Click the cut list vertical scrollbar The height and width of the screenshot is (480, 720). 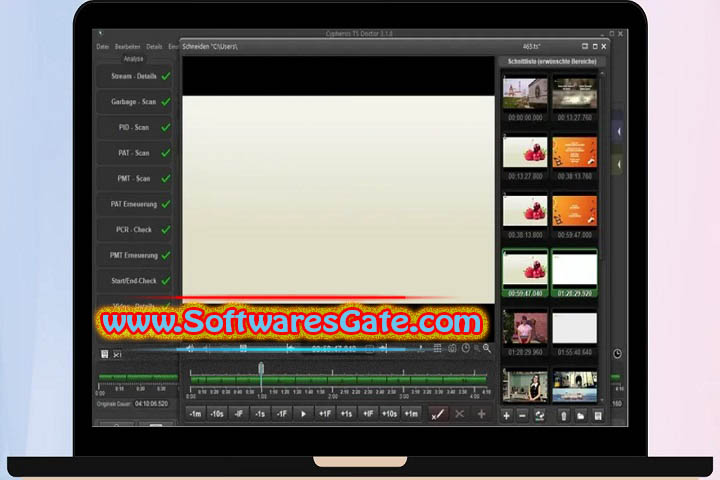(x=602, y=238)
